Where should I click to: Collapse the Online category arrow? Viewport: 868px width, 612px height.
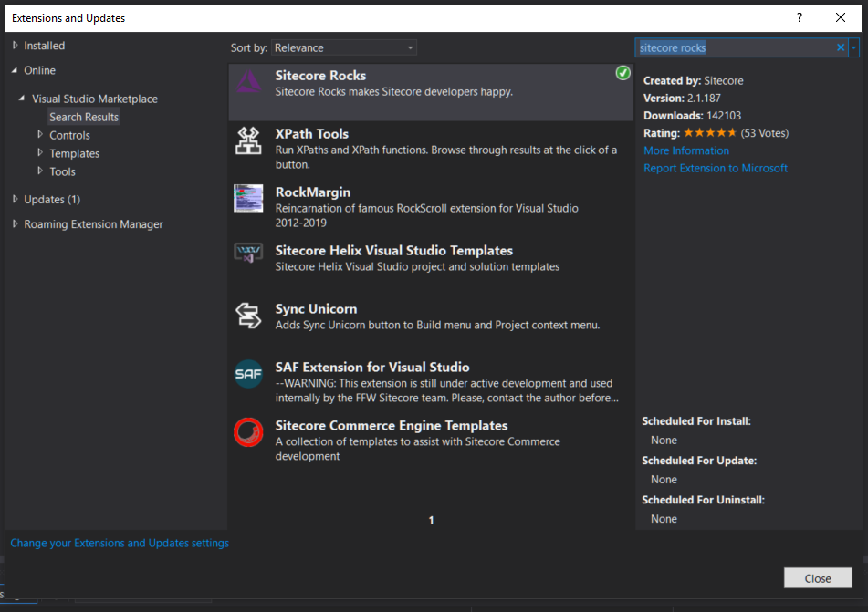click(x=15, y=70)
